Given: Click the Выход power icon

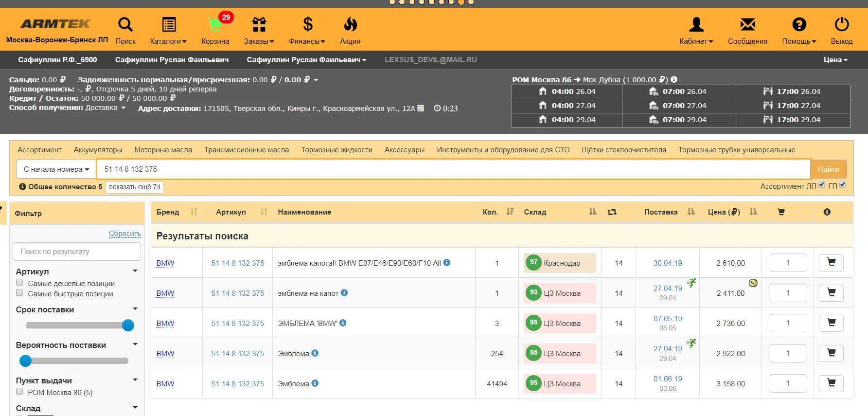Looking at the screenshot, I should [842, 24].
